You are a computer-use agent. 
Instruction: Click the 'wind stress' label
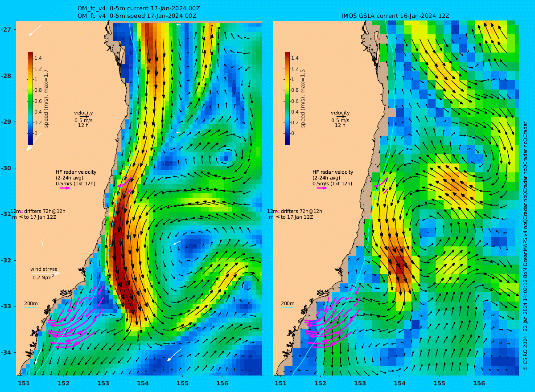[44, 269]
